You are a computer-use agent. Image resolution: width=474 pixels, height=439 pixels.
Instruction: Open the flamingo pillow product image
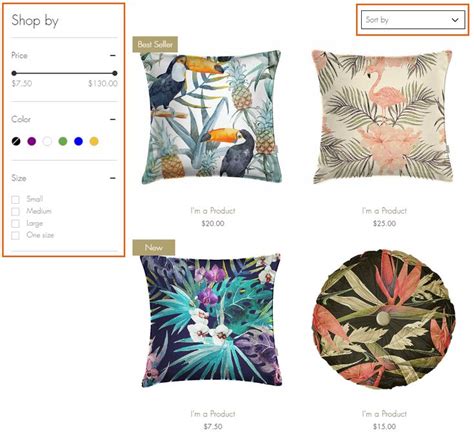pos(383,117)
